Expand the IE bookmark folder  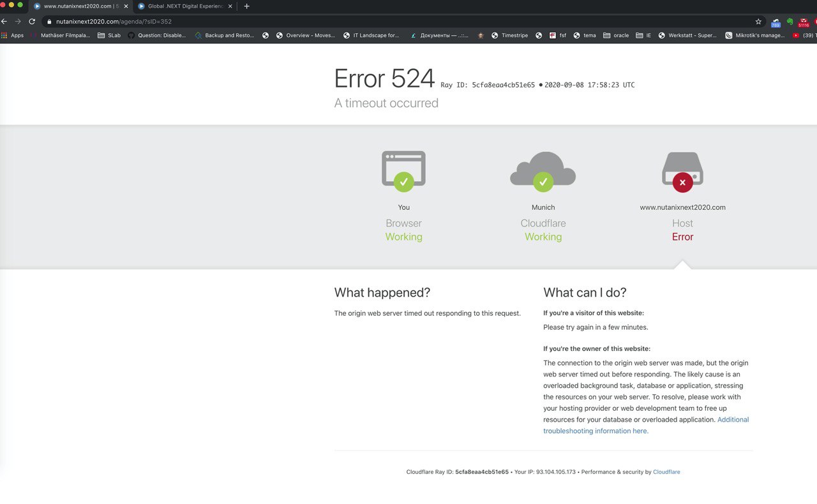click(x=643, y=35)
